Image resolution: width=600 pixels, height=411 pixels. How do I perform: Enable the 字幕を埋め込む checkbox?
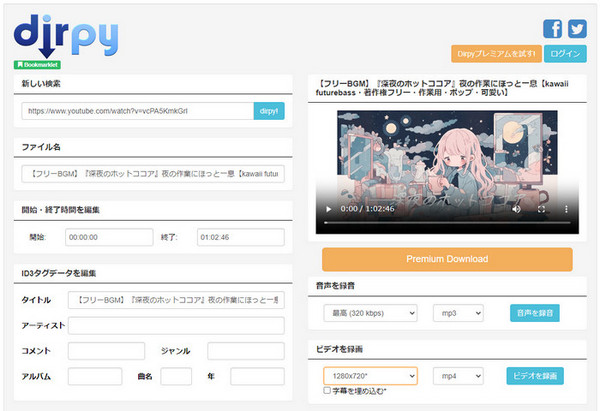tap(327, 390)
